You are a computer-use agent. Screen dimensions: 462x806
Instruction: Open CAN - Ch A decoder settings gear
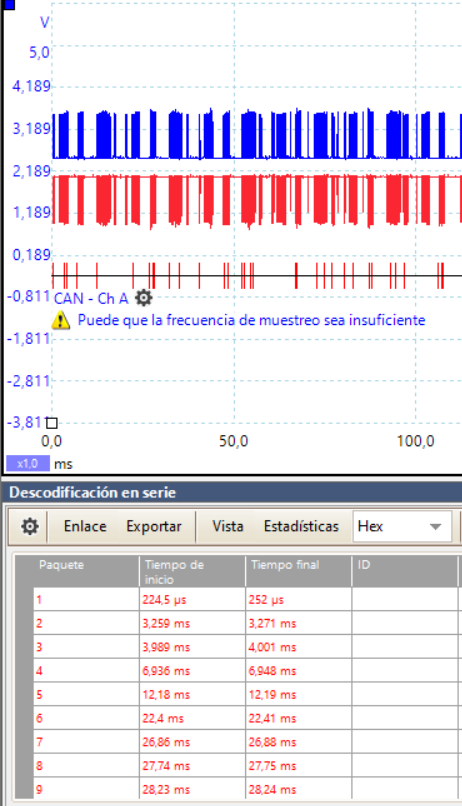pos(143,298)
